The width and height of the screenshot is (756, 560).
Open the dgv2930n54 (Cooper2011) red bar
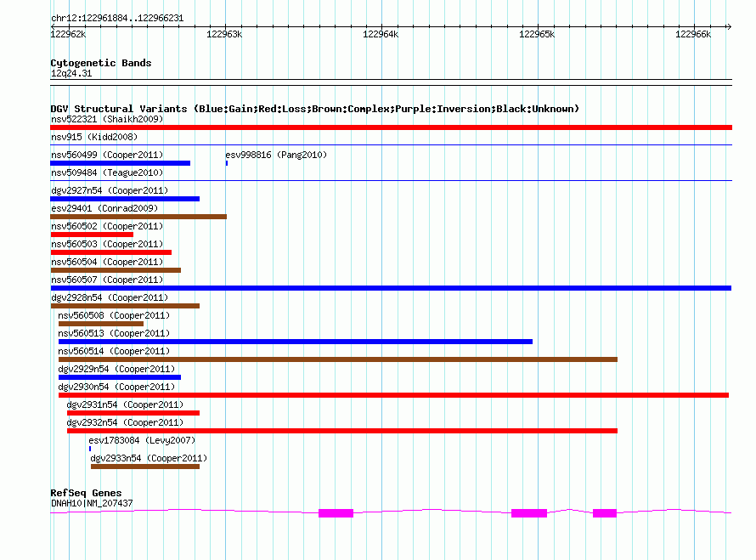[393, 395]
